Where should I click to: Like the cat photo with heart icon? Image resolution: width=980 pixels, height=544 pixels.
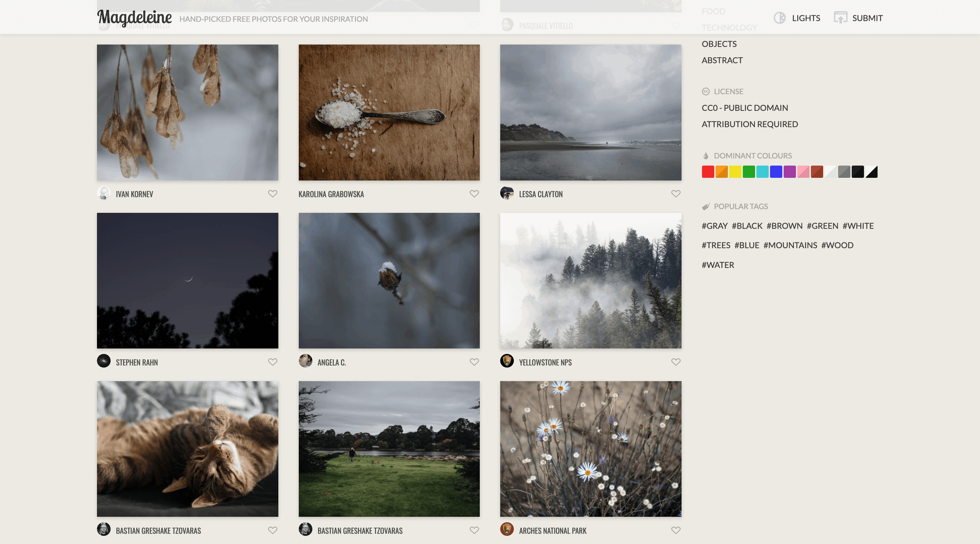pyautogui.click(x=272, y=530)
